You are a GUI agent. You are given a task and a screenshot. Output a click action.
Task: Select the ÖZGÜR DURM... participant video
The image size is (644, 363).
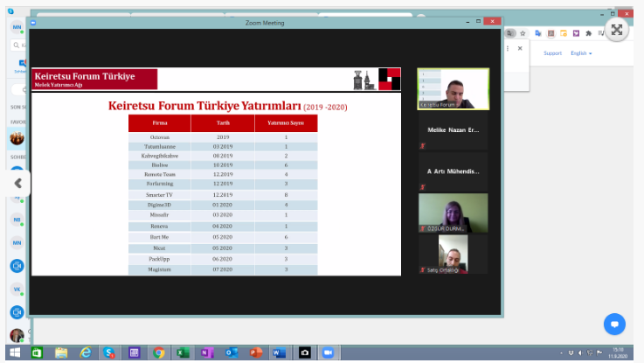[453, 213]
